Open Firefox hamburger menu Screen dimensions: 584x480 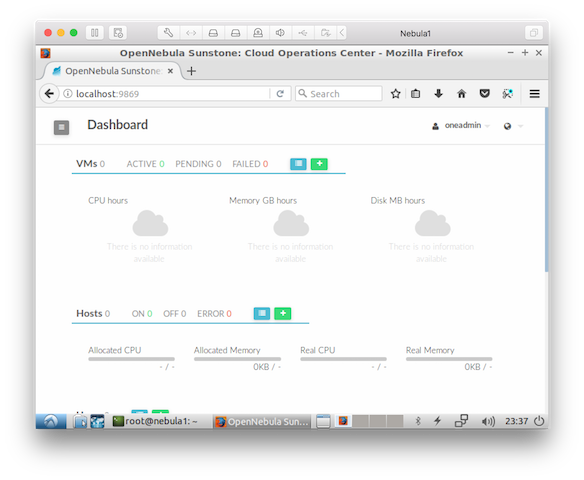tap(534, 94)
